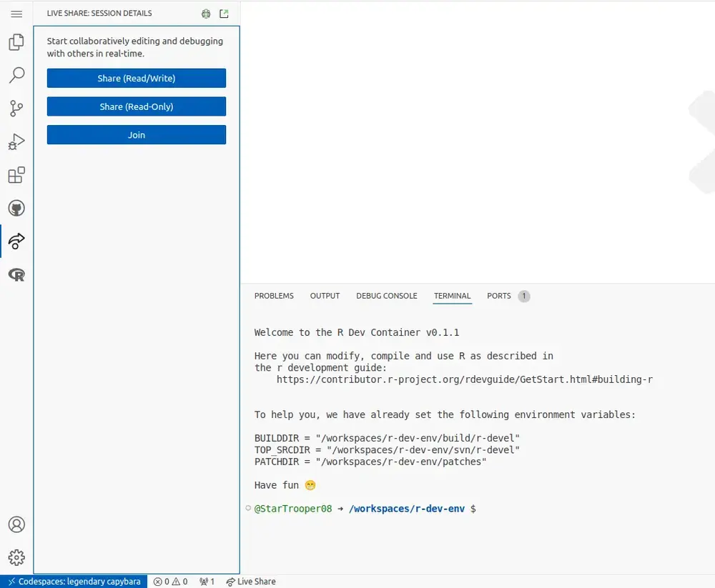Click the Live Share activity bar icon
715x588 pixels.
click(16, 241)
